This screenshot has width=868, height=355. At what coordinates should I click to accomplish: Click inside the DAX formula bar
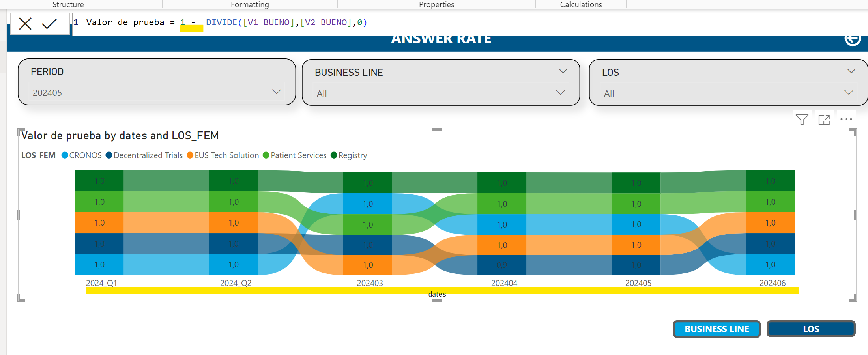coord(470,24)
